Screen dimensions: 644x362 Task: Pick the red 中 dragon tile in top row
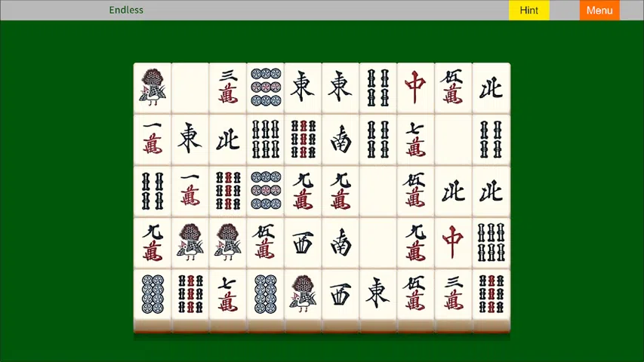click(415, 87)
